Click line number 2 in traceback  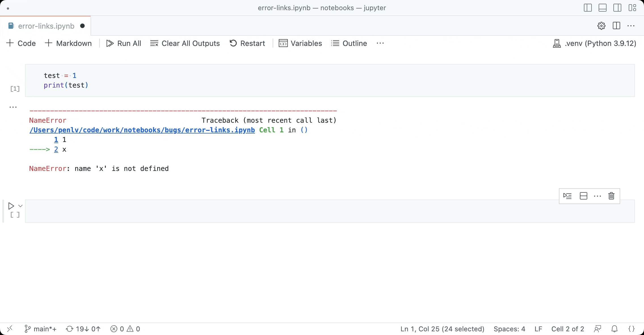click(56, 149)
